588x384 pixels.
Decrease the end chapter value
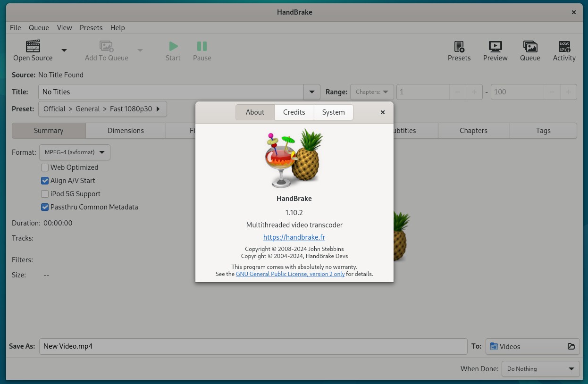click(552, 92)
